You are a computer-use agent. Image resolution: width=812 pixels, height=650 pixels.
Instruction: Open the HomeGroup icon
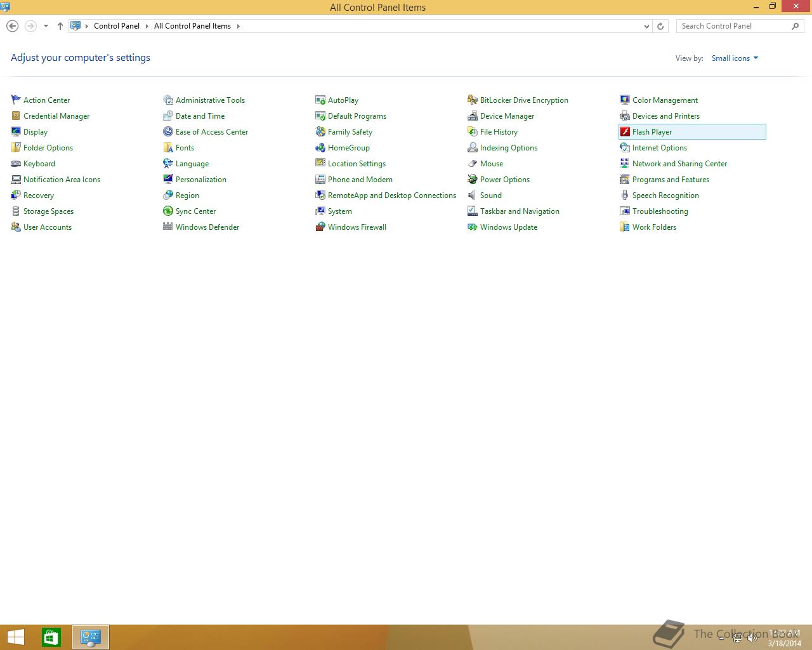click(320, 147)
